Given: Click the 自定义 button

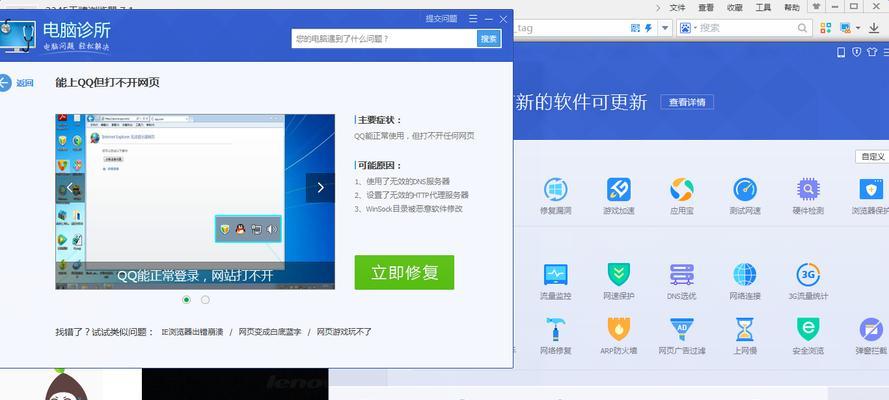Looking at the screenshot, I should pyautogui.click(x=873, y=156).
